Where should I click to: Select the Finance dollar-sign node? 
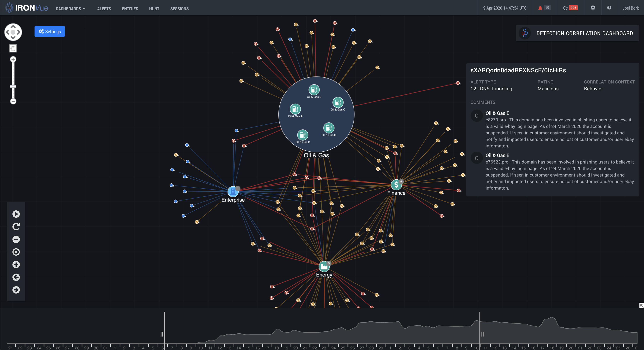coord(396,185)
